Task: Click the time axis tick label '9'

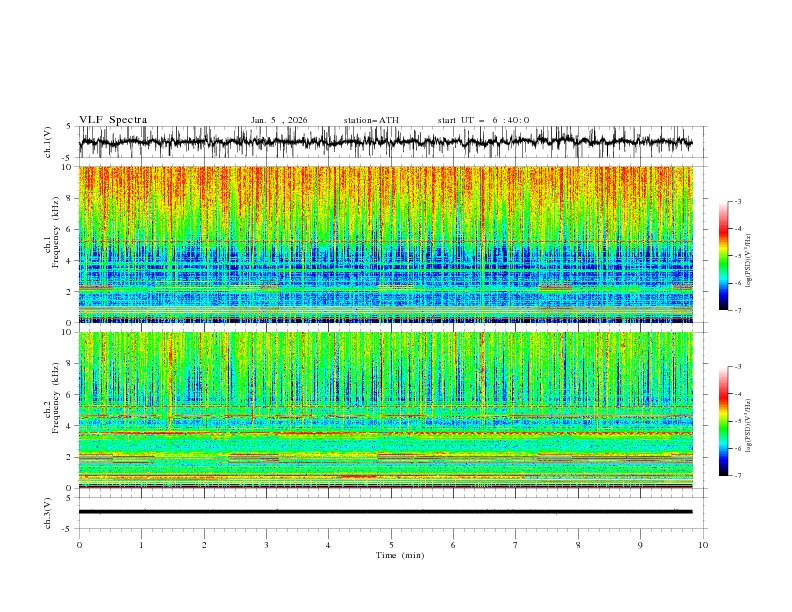Action: click(640, 545)
